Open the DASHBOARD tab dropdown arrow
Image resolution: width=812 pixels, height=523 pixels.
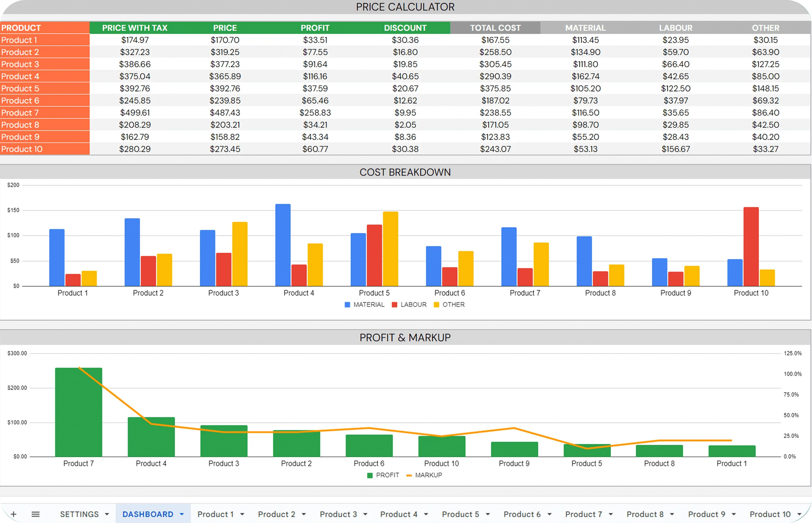pos(182,514)
